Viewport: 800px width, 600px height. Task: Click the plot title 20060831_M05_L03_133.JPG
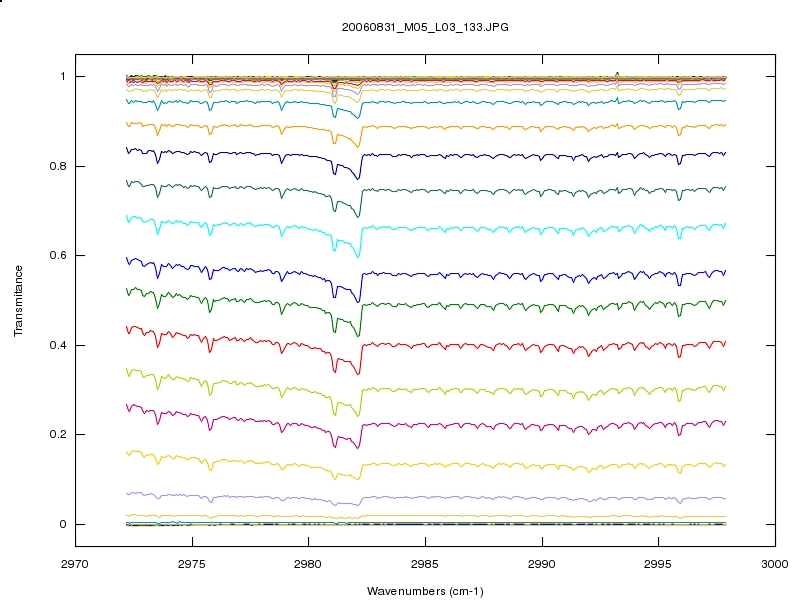coord(425,28)
